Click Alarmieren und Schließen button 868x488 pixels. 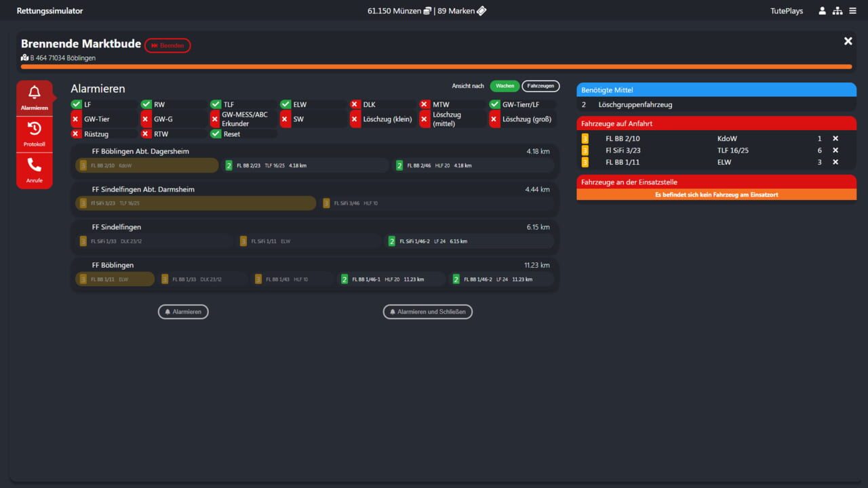pyautogui.click(x=428, y=312)
